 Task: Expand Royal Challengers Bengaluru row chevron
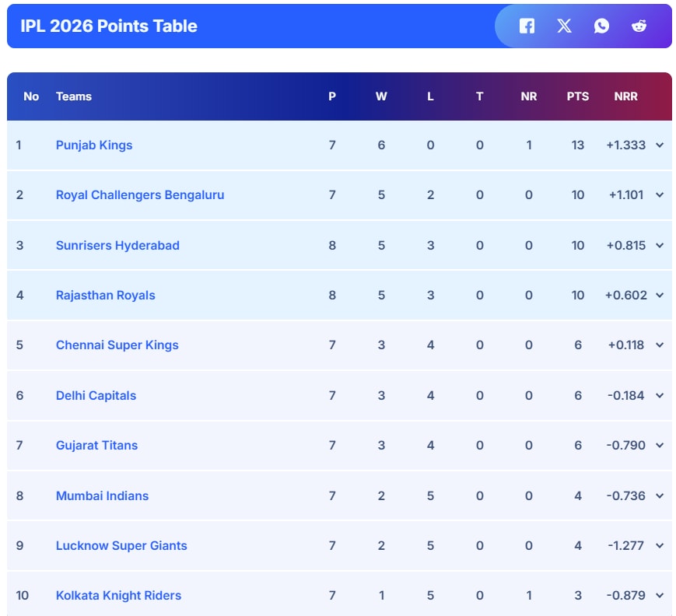coord(660,195)
